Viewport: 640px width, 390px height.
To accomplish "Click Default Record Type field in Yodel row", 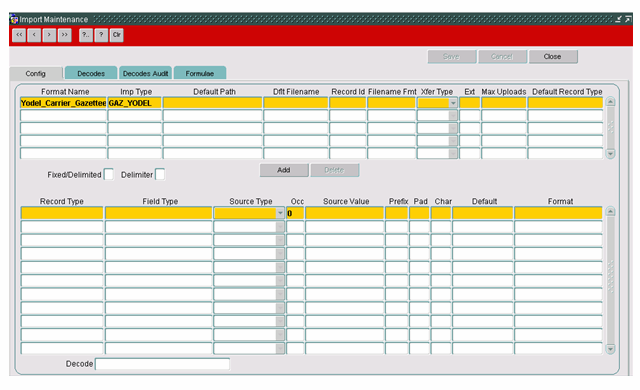I will [565, 103].
